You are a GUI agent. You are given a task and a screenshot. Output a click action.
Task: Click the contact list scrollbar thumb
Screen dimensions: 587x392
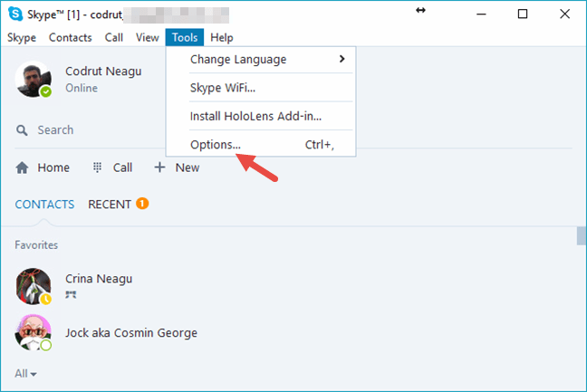[x=582, y=235]
